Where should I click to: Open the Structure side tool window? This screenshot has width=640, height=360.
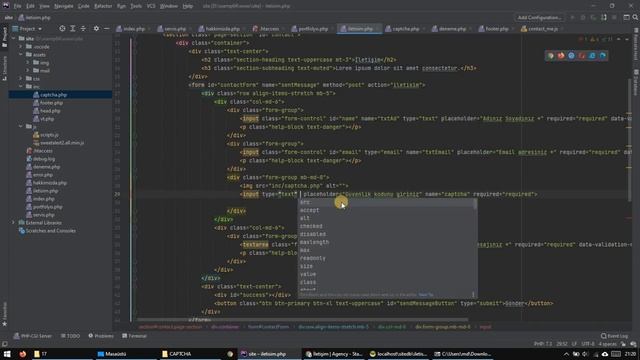[x=4, y=68]
